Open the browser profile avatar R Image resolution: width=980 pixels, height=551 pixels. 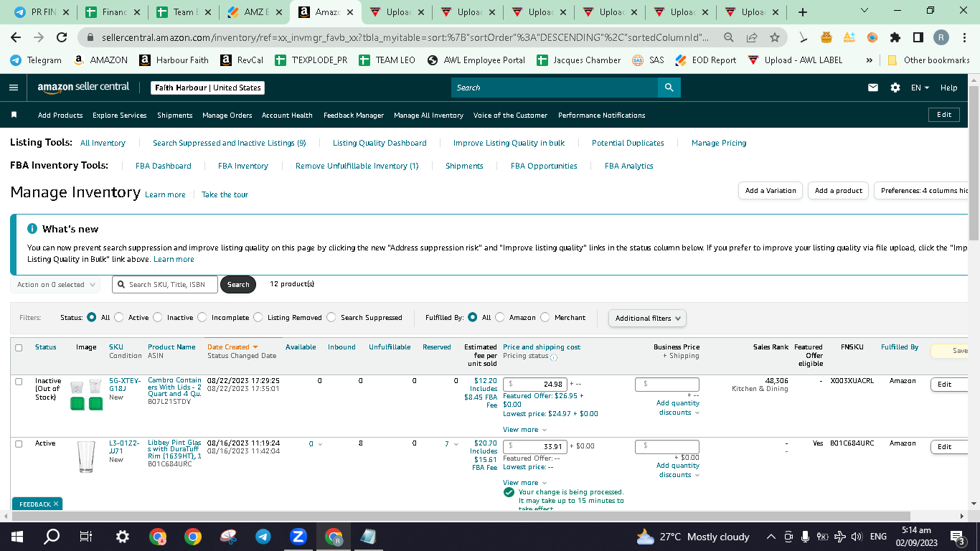[941, 37]
